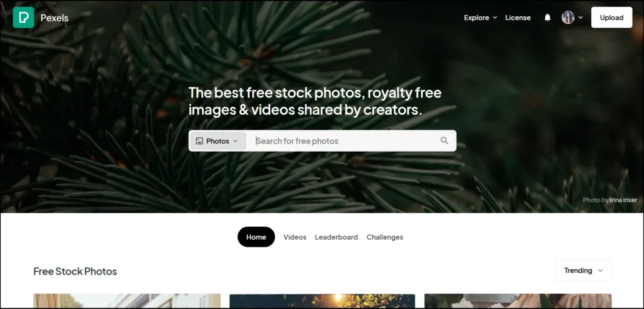Image resolution: width=644 pixels, height=309 pixels.
Task: Open the Trending sort dropdown
Action: point(583,271)
